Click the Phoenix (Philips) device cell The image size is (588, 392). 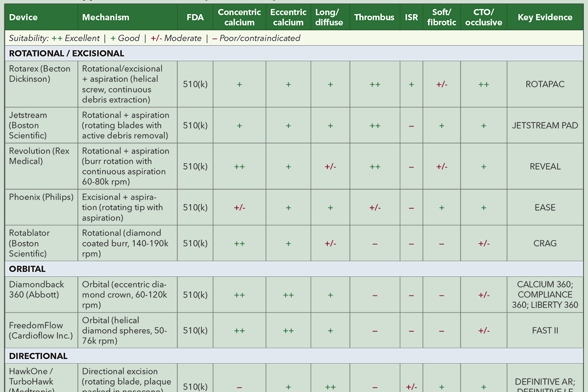(x=41, y=208)
